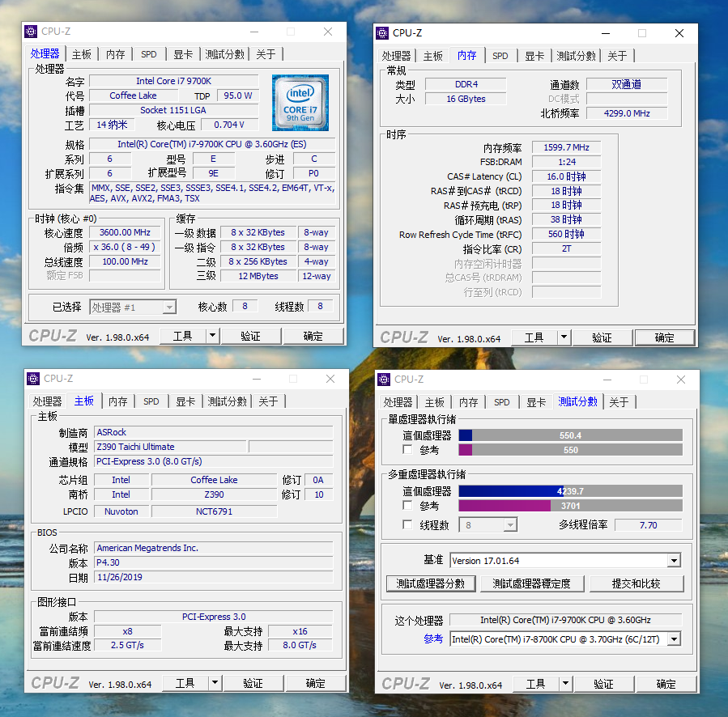Click CAS# Latency value 16.0 时钟
728x717 pixels.
click(x=566, y=176)
